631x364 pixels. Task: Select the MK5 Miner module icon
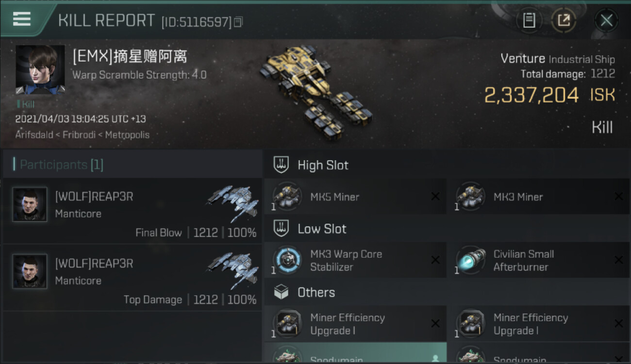(287, 197)
